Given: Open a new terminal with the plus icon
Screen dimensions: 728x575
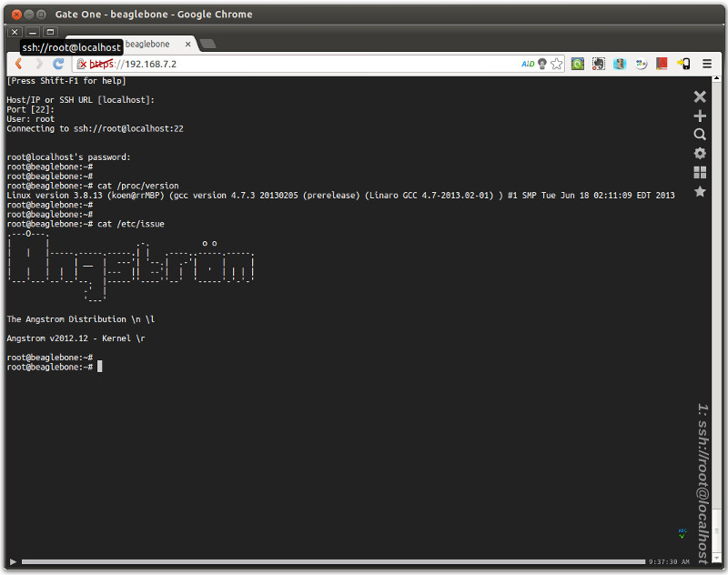Looking at the screenshot, I should pyautogui.click(x=700, y=116).
